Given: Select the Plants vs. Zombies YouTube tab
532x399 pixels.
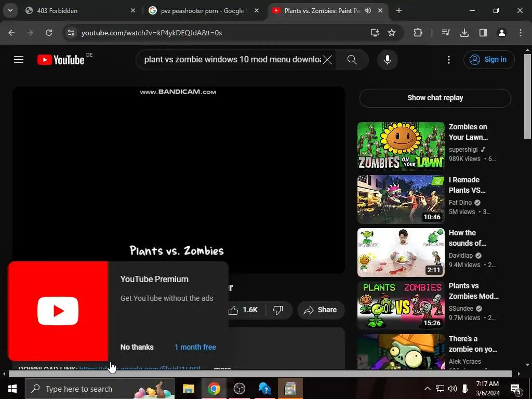Looking at the screenshot, I should pyautogui.click(x=322, y=11).
